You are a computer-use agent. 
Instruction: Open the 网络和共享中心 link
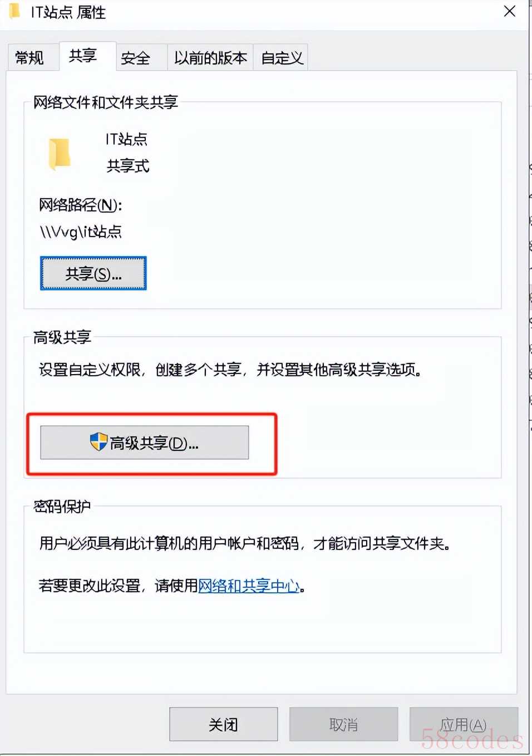click(x=249, y=586)
